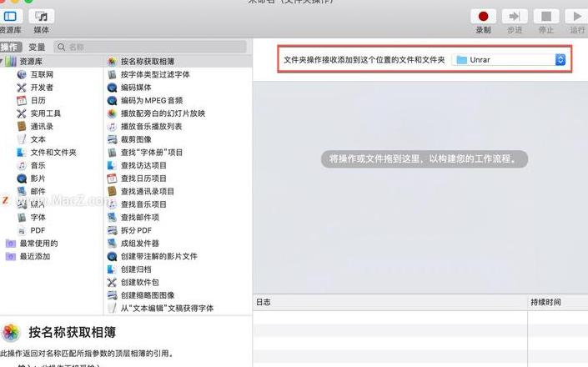Select the 影片 movies category icon
588x367 pixels.
pyautogui.click(x=22, y=178)
